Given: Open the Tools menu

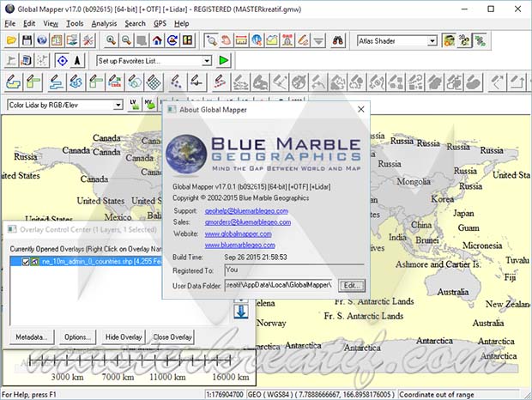Looking at the screenshot, I should point(75,23).
